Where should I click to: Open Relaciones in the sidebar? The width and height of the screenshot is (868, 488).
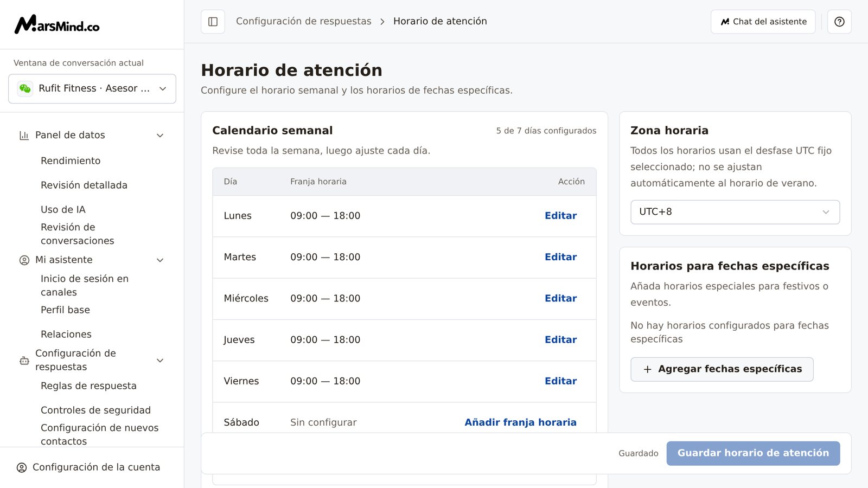pyautogui.click(x=66, y=334)
